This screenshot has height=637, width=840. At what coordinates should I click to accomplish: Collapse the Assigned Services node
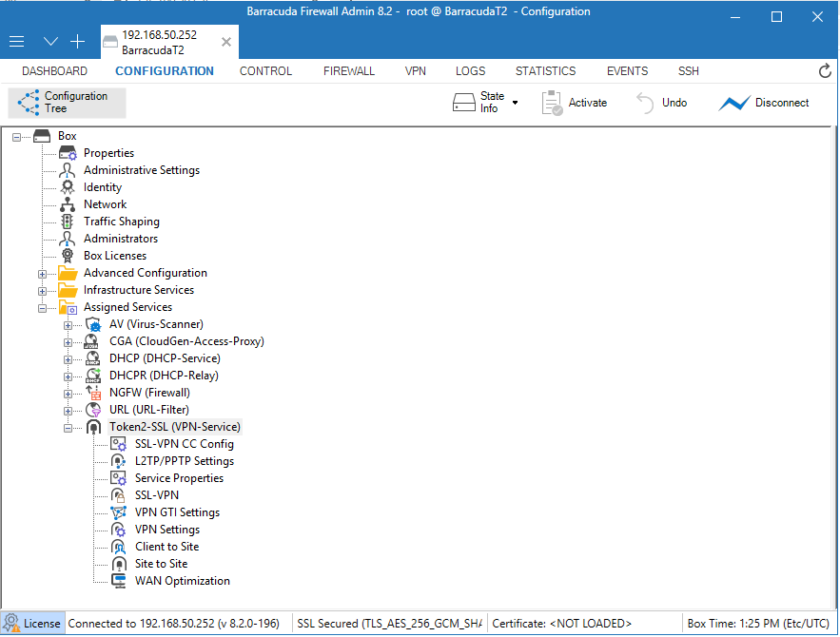click(x=42, y=308)
